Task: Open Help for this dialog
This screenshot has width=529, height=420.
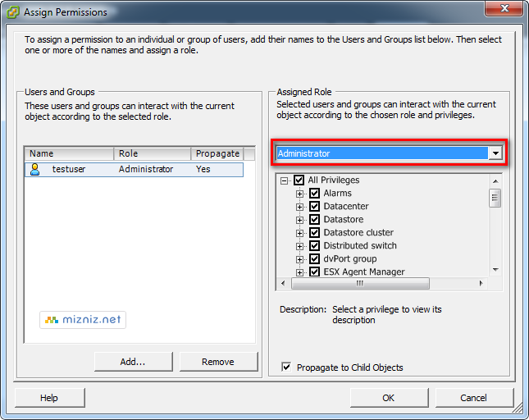Action: [x=49, y=398]
